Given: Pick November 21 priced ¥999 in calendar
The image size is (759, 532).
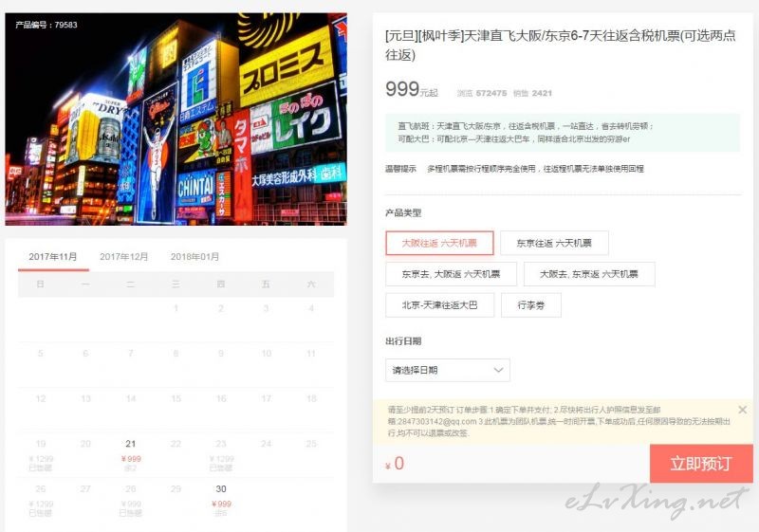Looking at the screenshot, I should click(x=131, y=455).
